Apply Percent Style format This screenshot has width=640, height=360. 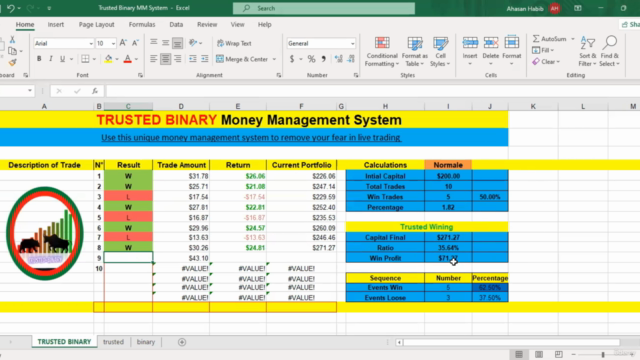pyautogui.click(x=311, y=59)
